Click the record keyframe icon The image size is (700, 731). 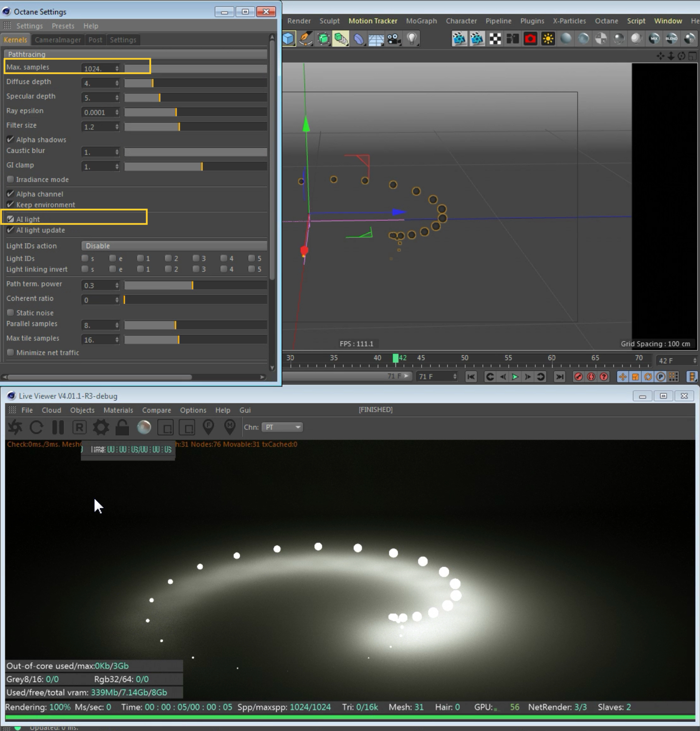(x=578, y=377)
